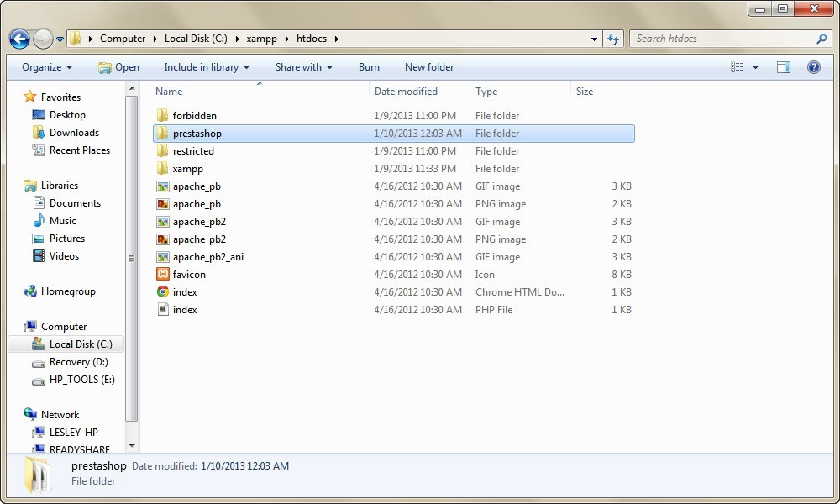Viewport: 840px width, 504px height.
Task: Click Homegroup in the navigation pane
Action: tap(68, 291)
